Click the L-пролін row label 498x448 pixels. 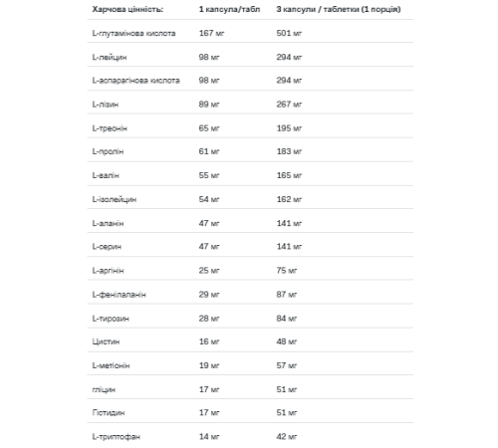108,151
